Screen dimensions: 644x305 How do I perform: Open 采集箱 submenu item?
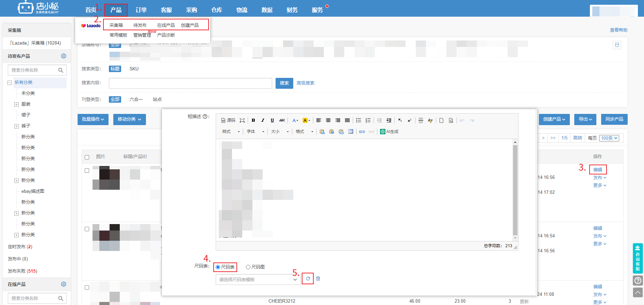pyautogui.click(x=116, y=25)
